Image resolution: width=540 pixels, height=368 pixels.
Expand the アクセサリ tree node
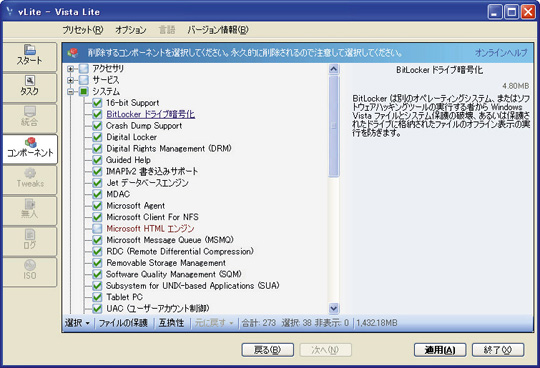click(71, 69)
